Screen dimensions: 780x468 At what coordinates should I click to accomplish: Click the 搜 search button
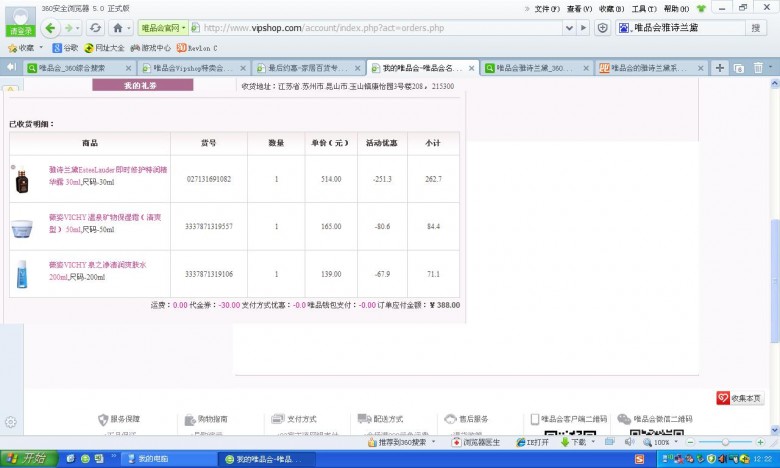[x=756, y=28]
